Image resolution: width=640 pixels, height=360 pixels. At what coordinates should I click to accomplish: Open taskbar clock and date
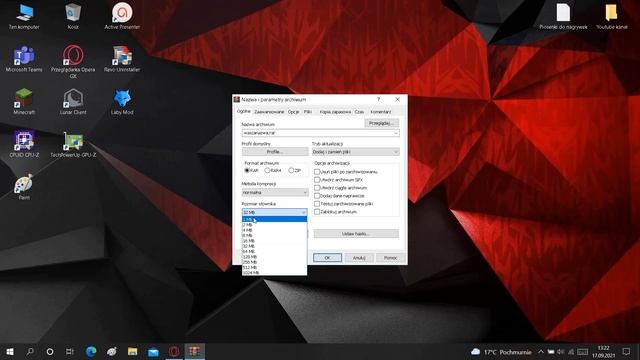[603, 352]
